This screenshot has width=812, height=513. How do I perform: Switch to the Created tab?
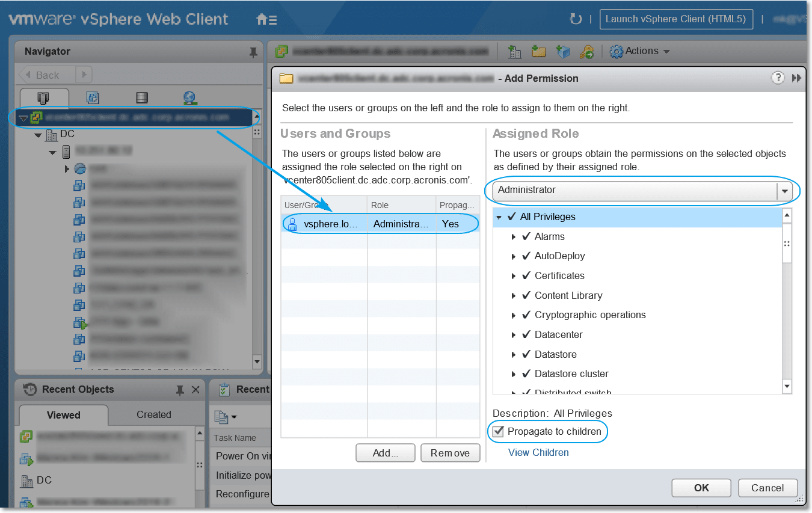pos(154,415)
